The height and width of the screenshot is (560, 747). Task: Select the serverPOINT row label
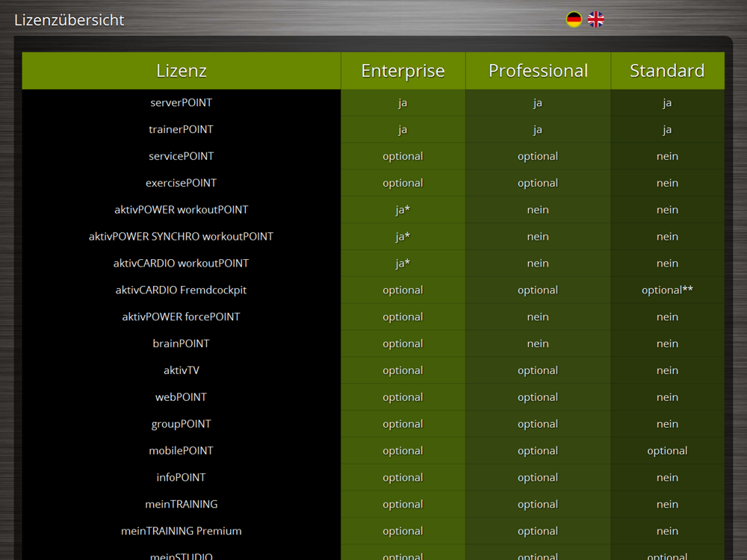tap(181, 102)
